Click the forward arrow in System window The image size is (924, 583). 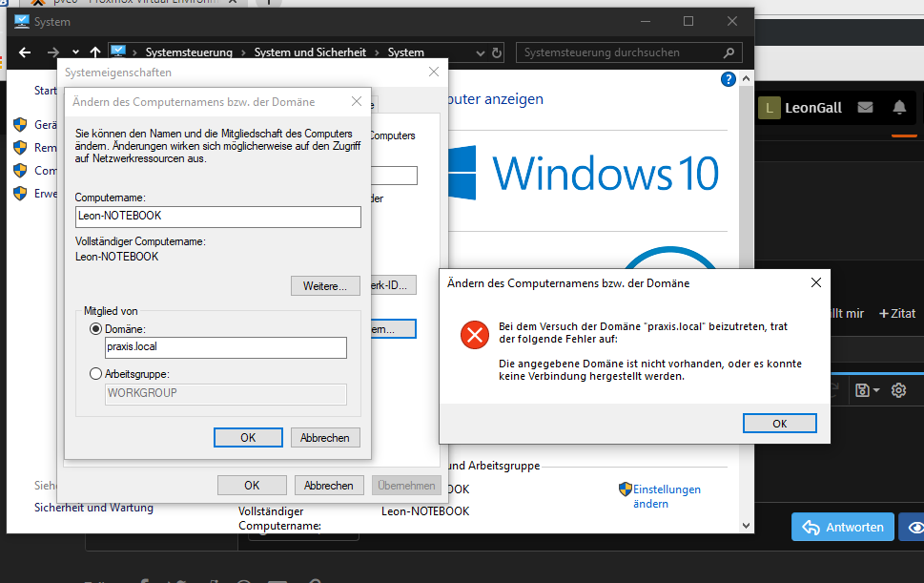(x=53, y=52)
